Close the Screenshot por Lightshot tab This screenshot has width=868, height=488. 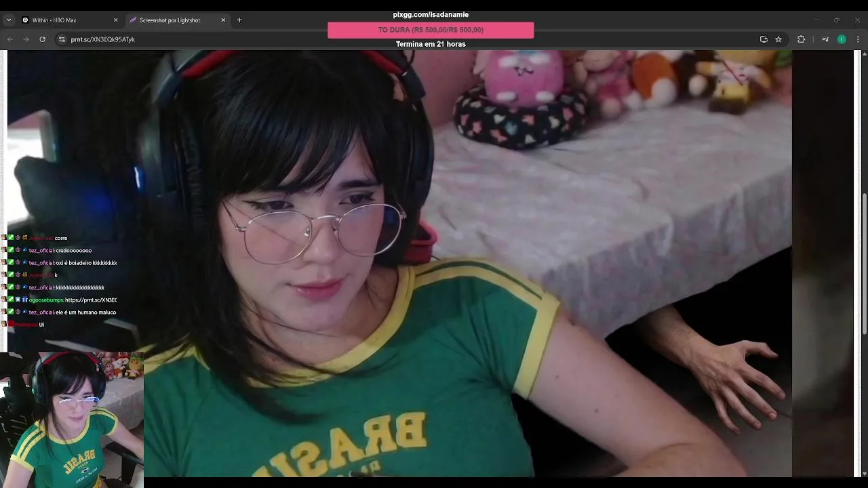(223, 20)
